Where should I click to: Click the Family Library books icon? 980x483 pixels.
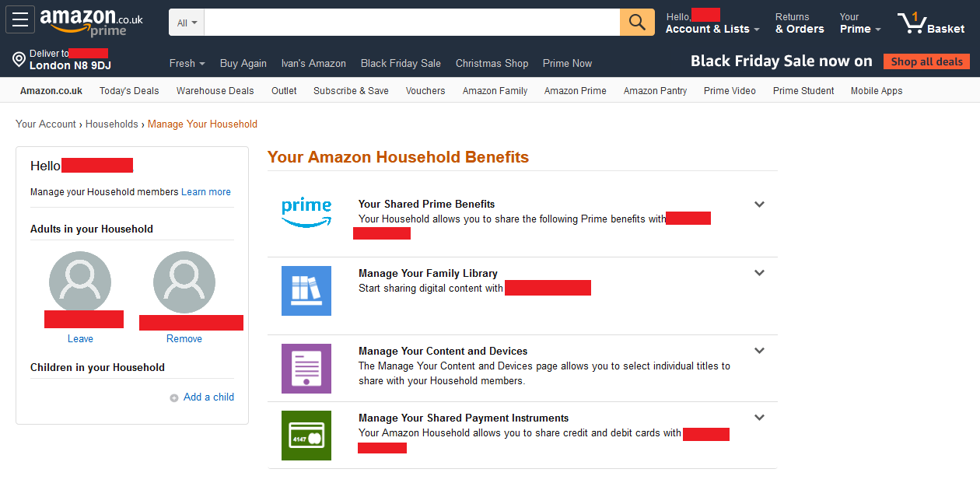306,291
